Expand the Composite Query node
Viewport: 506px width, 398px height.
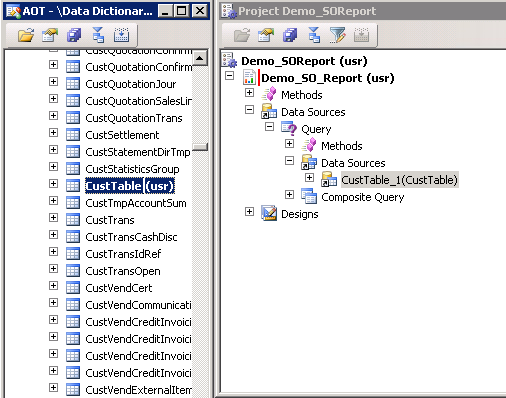tap(289, 194)
